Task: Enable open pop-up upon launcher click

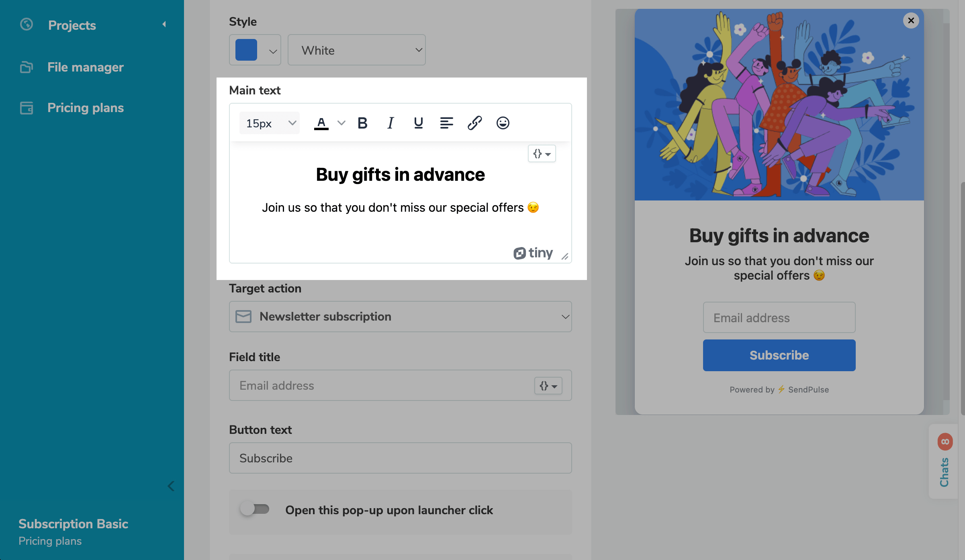Action: point(255,509)
